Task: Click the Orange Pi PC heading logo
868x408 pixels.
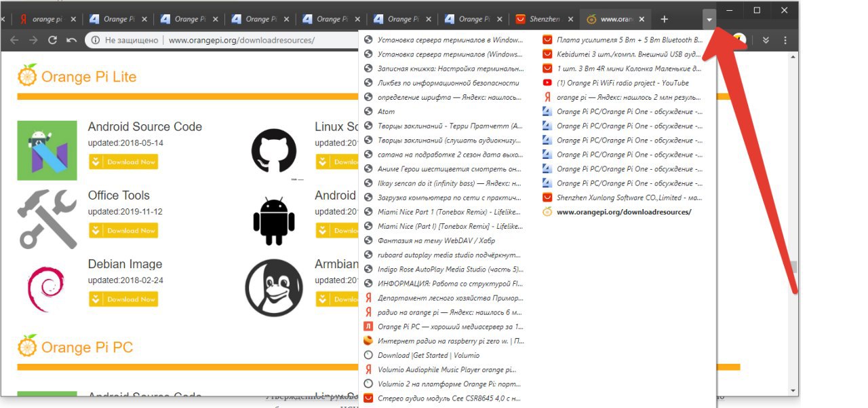Action: pyautogui.click(x=27, y=346)
